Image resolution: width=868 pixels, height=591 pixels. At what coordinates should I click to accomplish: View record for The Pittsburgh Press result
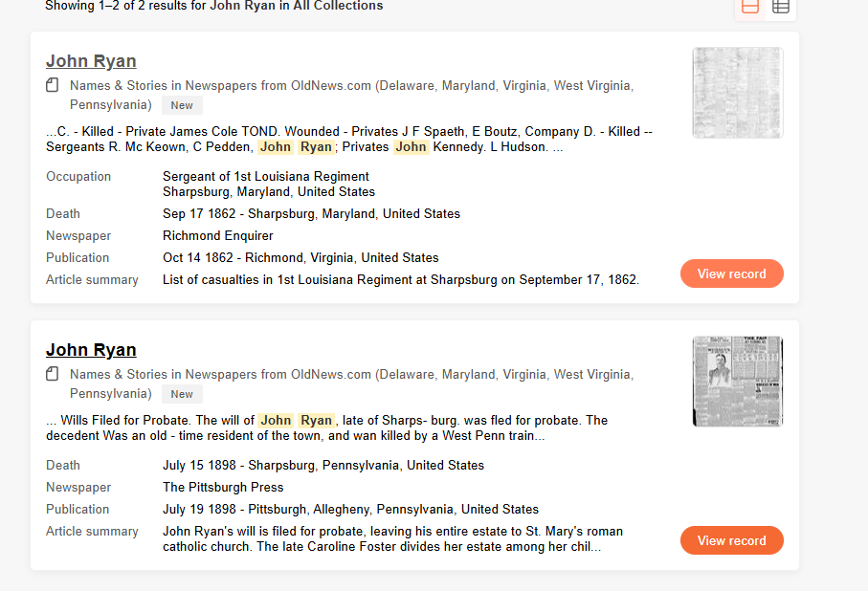tap(732, 540)
